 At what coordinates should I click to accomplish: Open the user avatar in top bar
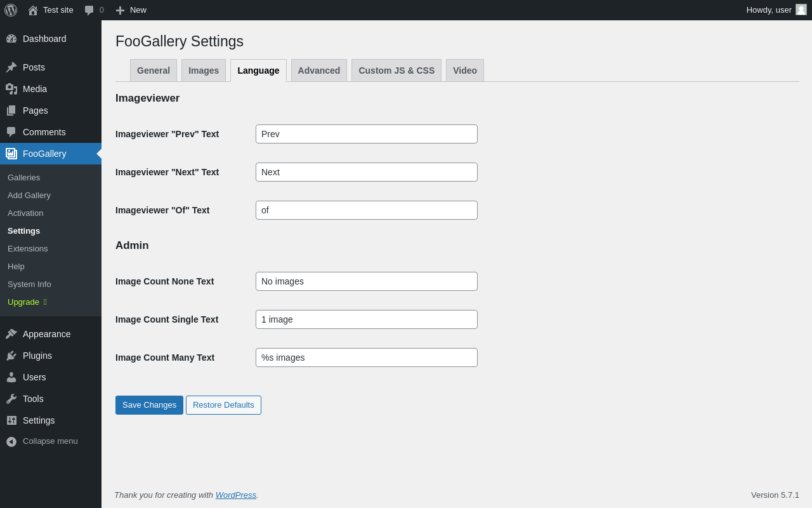(801, 10)
